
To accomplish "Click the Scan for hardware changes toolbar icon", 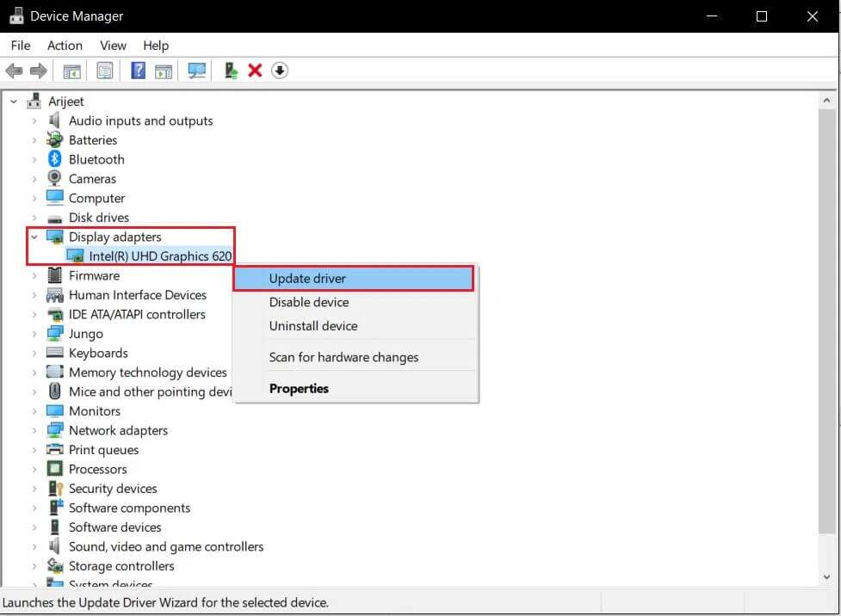I will tap(197, 71).
